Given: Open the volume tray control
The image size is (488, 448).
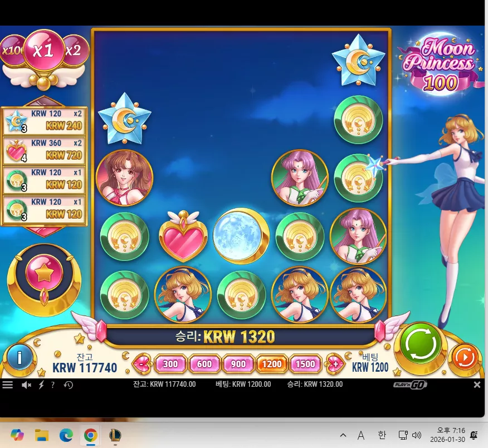Looking at the screenshot, I should point(417,435).
